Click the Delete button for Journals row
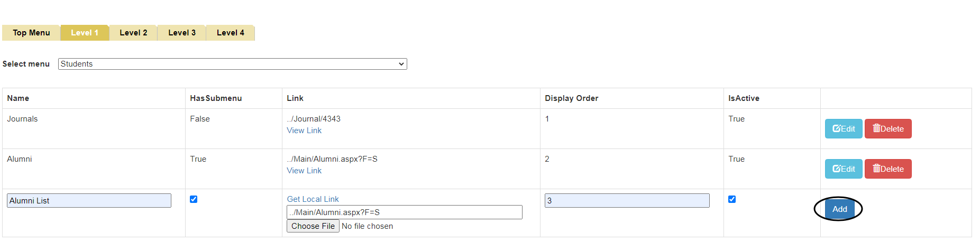This screenshot has height=251, width=980. pos(887,128)
